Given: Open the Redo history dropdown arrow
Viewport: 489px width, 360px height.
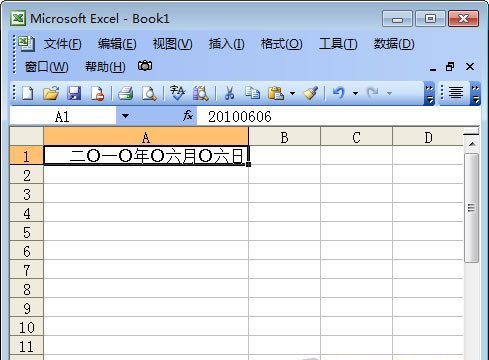Looking at the screenshot, I should click(x=389, y=93).
